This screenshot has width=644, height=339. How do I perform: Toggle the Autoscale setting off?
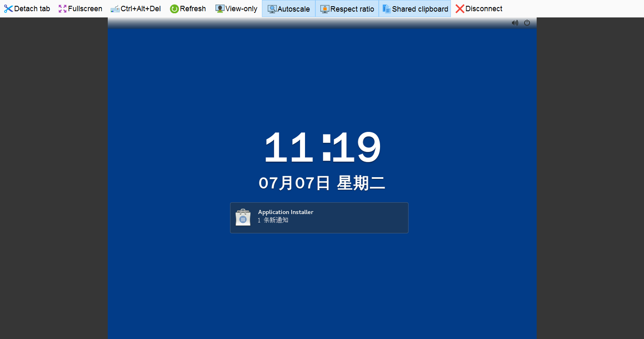click(288, 8)
